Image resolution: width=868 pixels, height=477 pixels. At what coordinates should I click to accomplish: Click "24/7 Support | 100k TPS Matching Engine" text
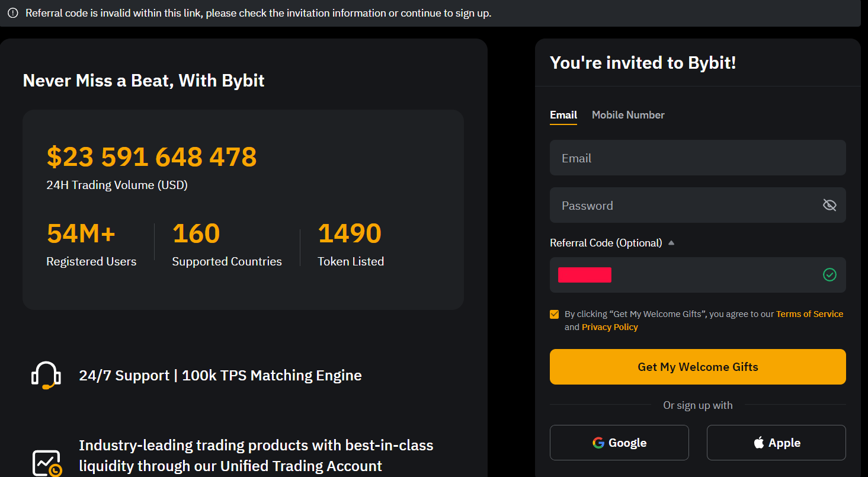coord(220,376)
